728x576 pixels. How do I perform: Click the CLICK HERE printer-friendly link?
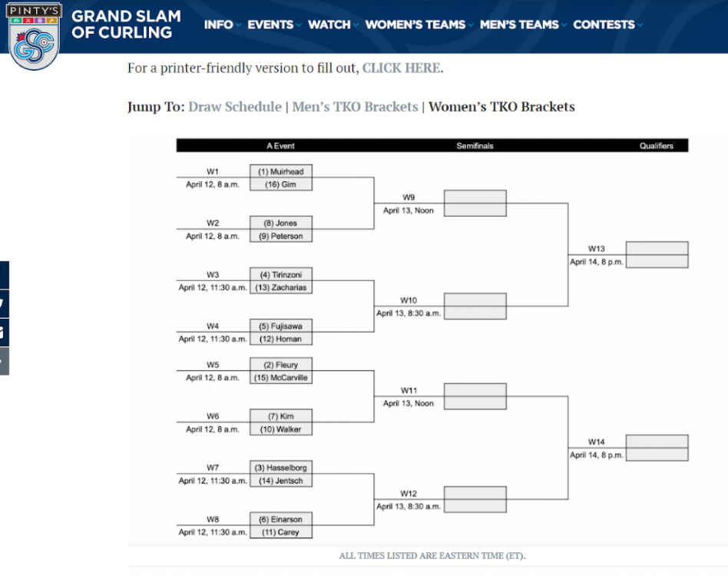tap(401, 68)
